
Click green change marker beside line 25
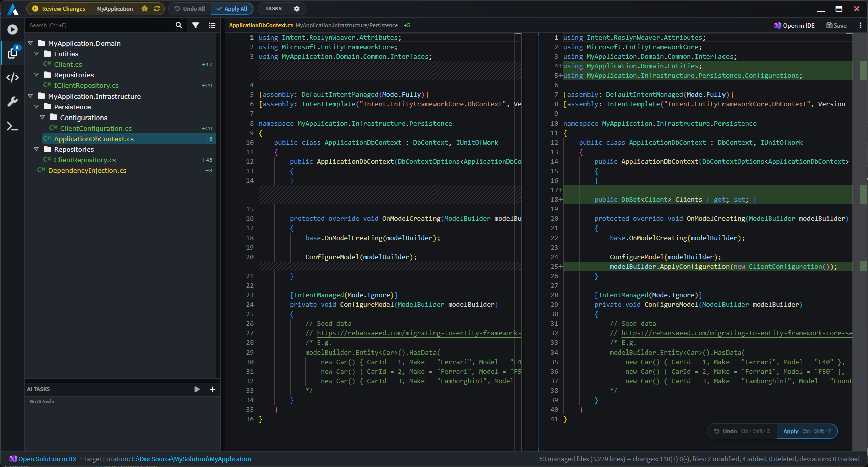863,266
